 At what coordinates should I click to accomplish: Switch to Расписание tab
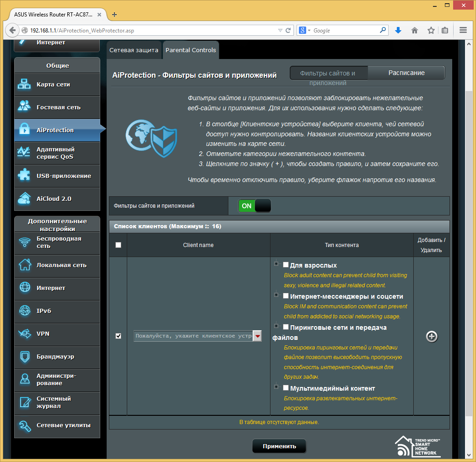pyautogui.click(x=406, y=73)
